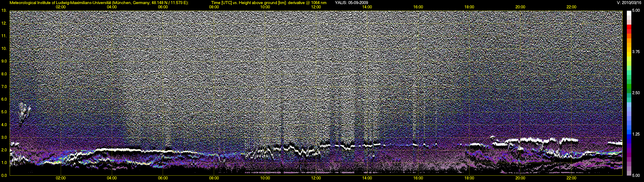Click the 20:00 label on the bottom time axis
This screenshot has width=644, height=182.
(x=520, y=178)
